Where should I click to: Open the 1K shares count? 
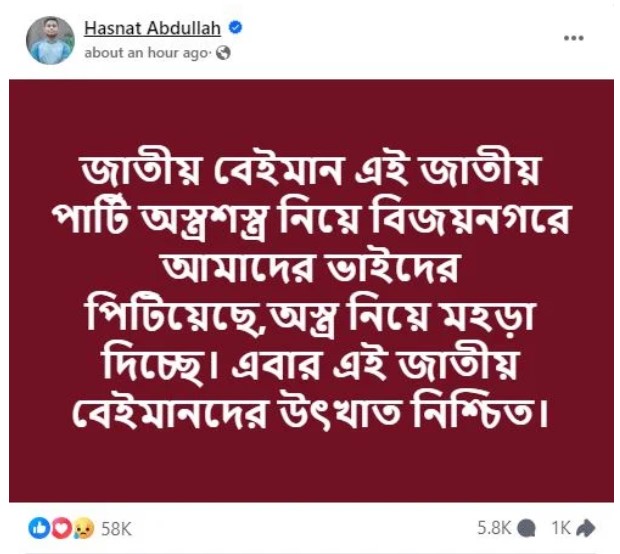561,528
